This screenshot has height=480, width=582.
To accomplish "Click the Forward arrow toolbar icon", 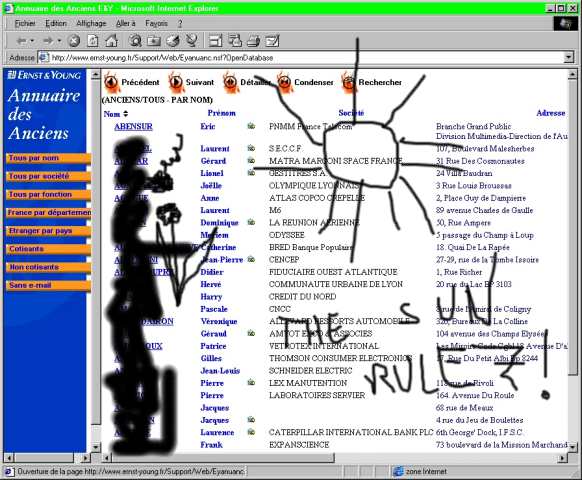I will pos(48,40).
